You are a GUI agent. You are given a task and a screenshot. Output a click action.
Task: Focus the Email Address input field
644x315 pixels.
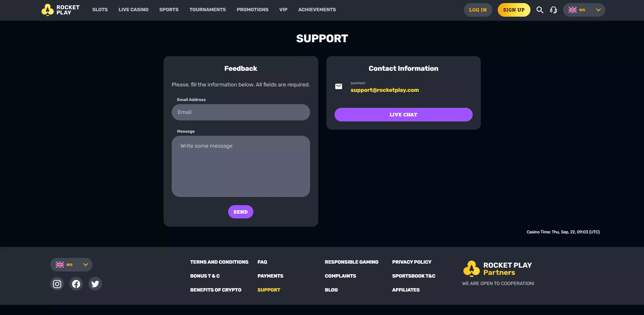click(241, 112)
